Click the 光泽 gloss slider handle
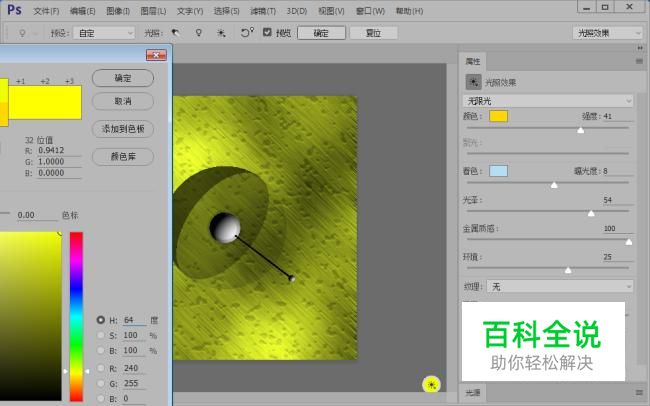The width and height of the screenshot is (650, 406). click(591, 213)
